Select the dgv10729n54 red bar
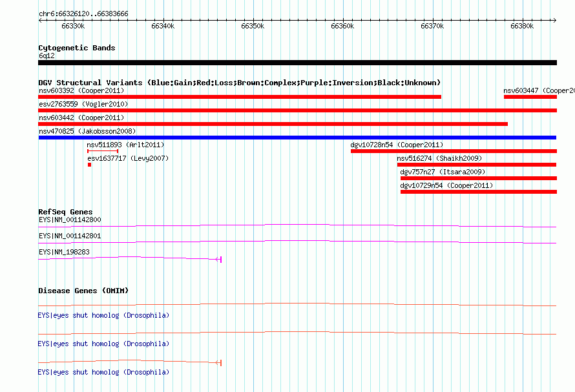 [x=479, y=192]
